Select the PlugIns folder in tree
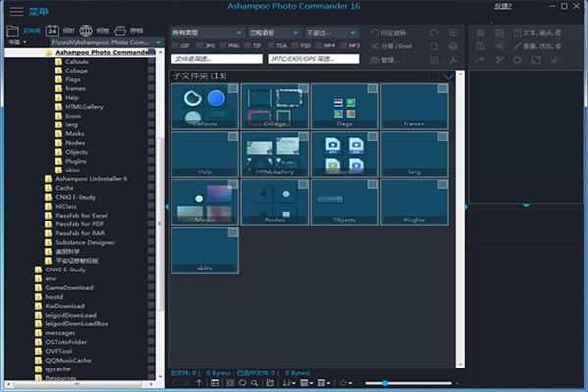 [x=75, y=161]
